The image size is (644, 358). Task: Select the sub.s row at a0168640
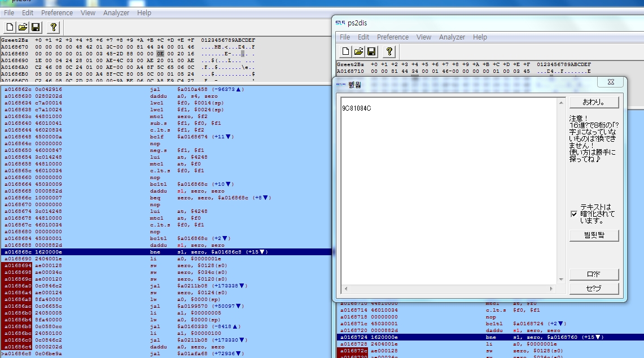coord(166,123)
